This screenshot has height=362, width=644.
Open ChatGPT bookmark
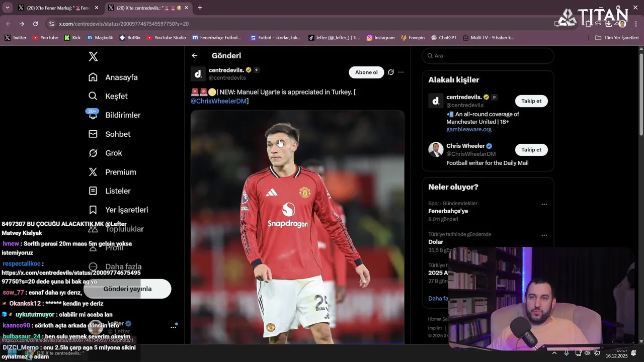(x=443, y=38)
